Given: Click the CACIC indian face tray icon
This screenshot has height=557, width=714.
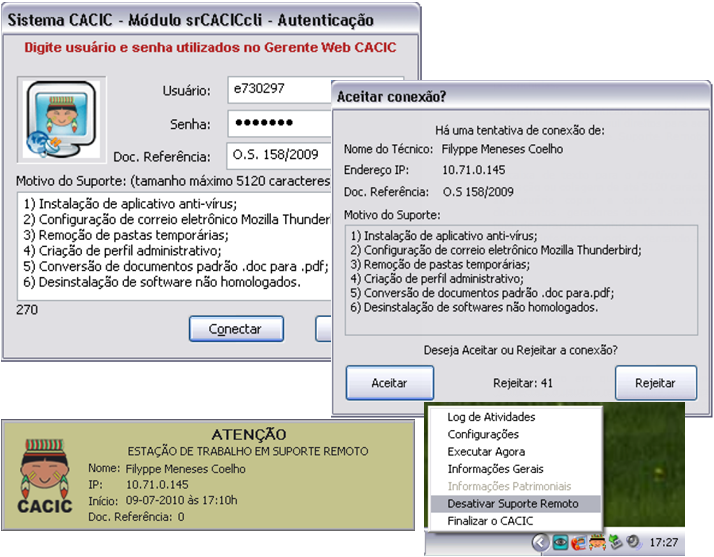Looking at the screenshot, I should [597, 542].
